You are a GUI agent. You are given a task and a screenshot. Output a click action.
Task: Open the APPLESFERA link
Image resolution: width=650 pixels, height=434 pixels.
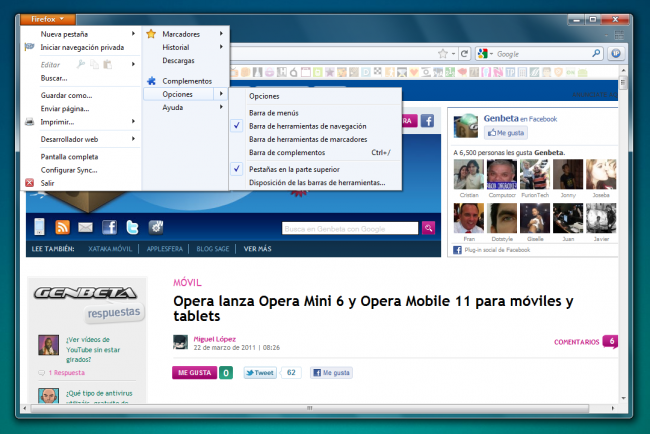click(x=165, y=249)
